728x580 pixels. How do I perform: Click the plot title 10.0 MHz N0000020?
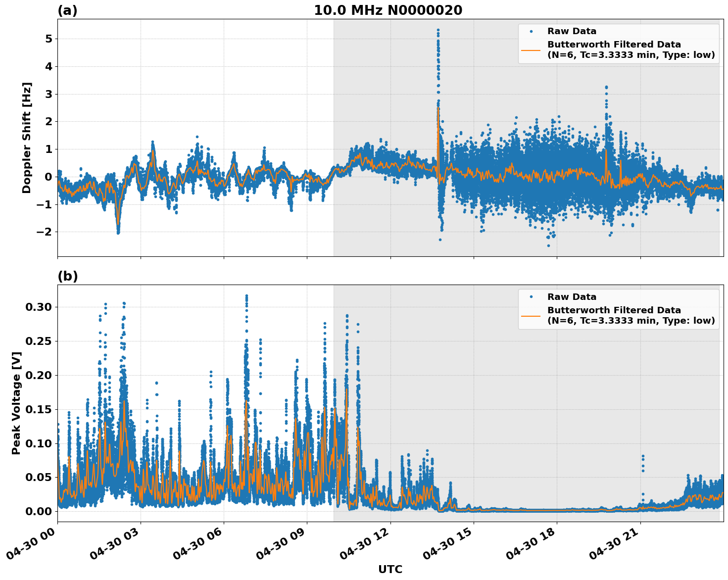click(x=389, y=8)
